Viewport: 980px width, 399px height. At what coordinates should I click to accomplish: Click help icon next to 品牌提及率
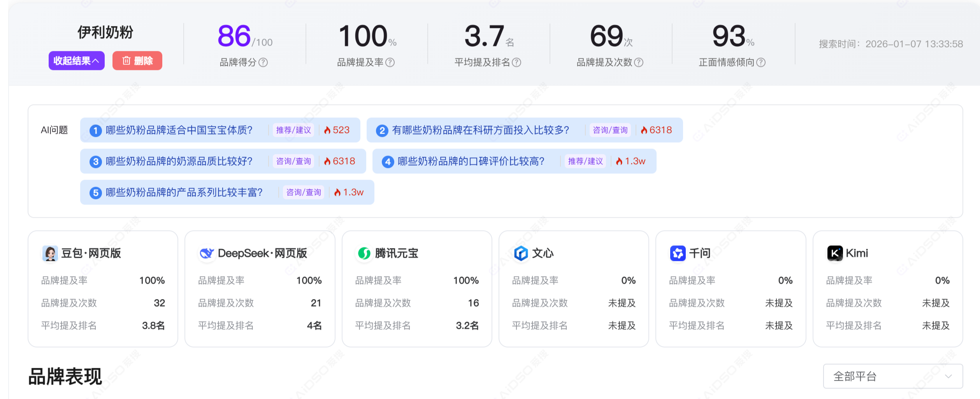coord(390,63)
